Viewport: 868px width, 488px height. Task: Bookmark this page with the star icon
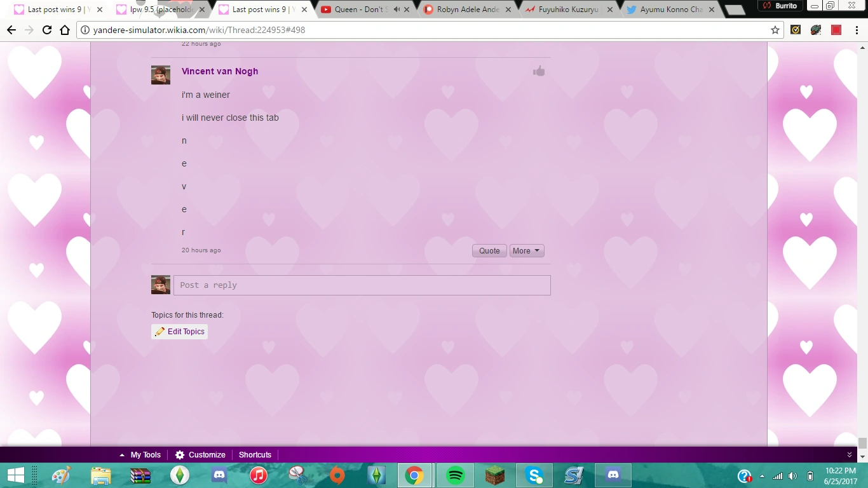(775, 30)
